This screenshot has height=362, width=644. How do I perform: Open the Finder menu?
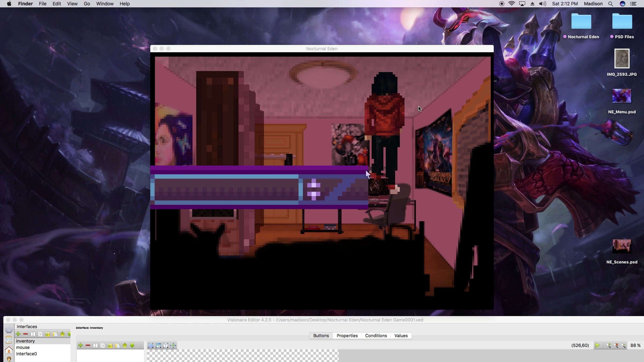25,4
